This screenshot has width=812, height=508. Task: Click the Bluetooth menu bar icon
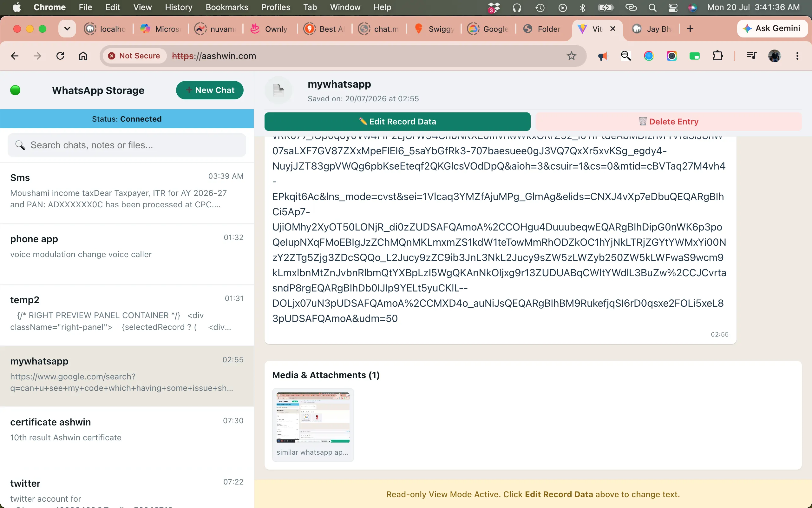[x=582, y=7]
